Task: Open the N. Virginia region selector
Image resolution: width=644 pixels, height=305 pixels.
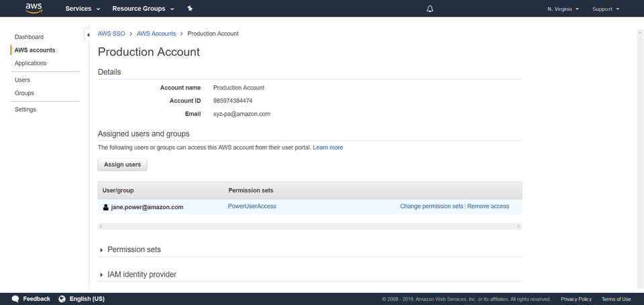Action: pos(563,9)
